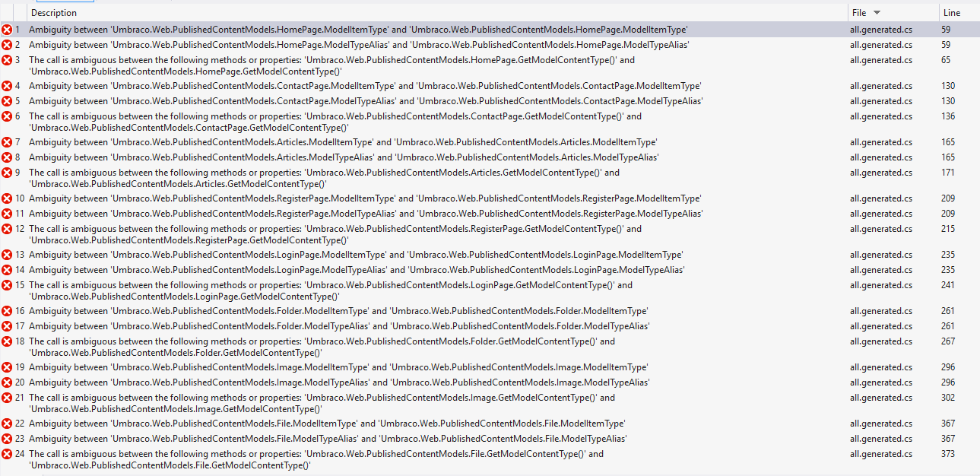Select RegisterPage.GetModelContentType ambiguous call description
The width and height of the screenshot is (980, 476).
click(335, 234)
